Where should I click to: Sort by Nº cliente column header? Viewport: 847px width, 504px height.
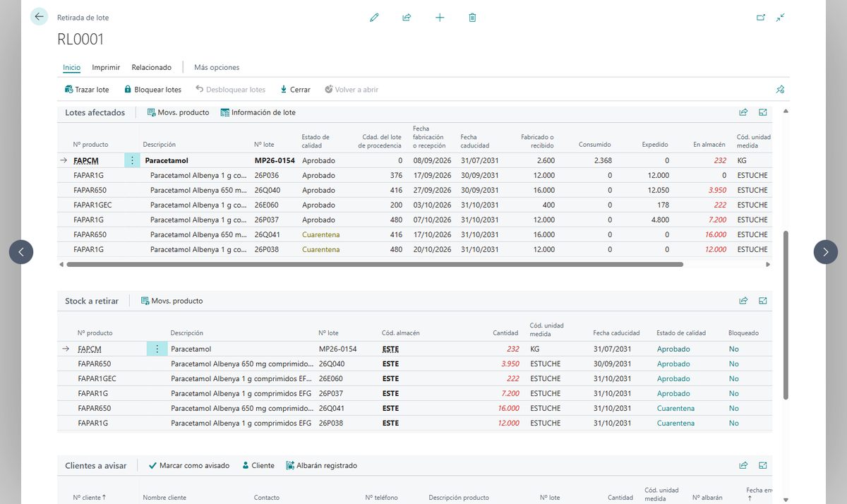[88, 498]
